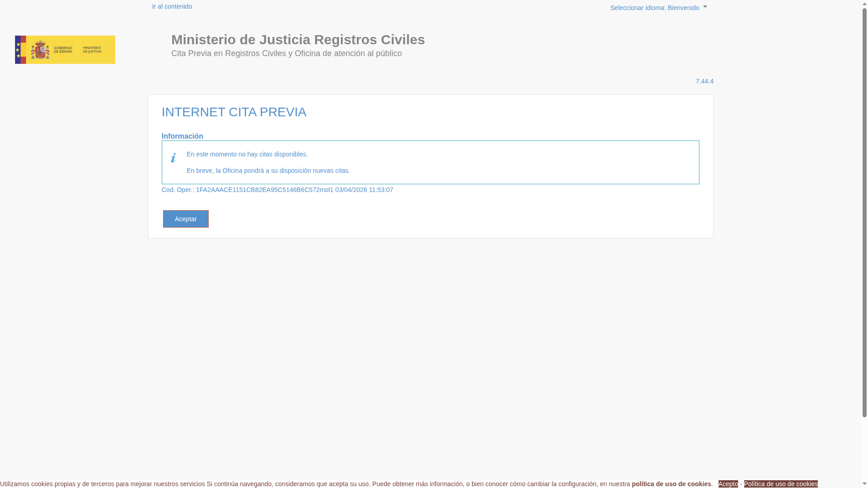
Task: Click the language dropdown arrow caret
Action: [705, 7]
